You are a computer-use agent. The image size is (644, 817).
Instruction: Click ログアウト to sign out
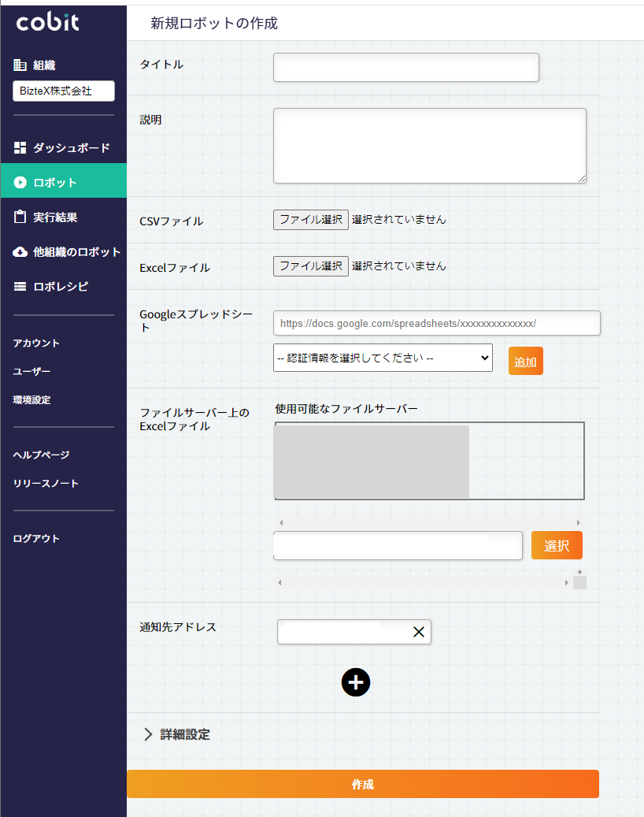(x=36, y=538)
